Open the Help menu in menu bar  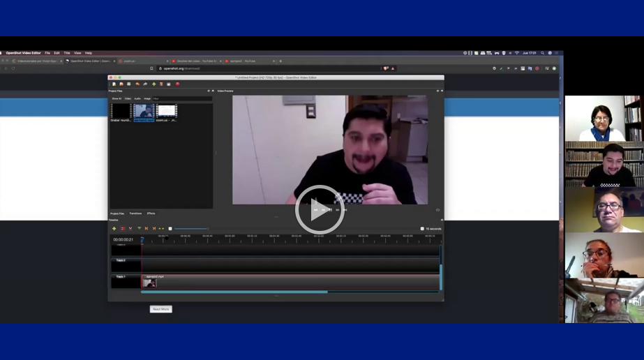89,53
